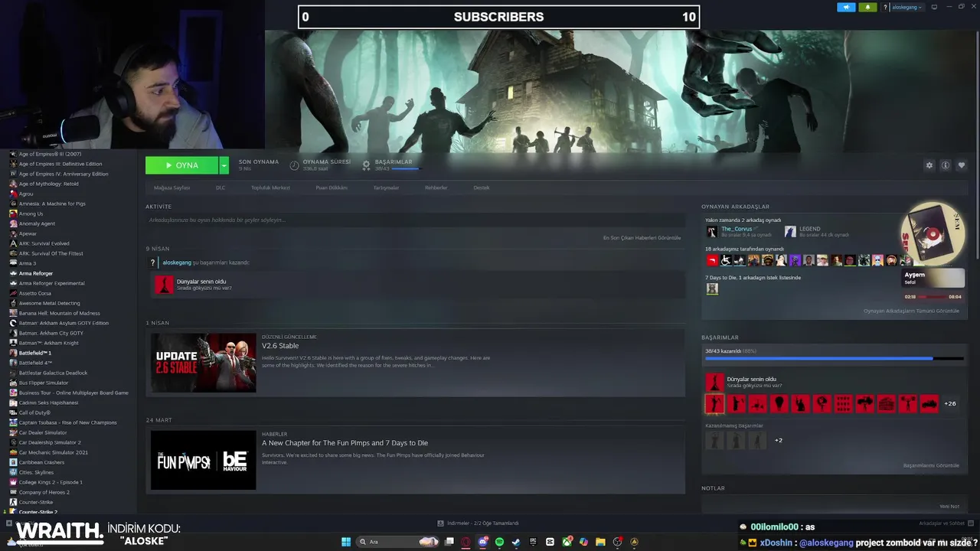980x551 pixels.
Task: Open the Mağaza Sayfası tab
Action: pyautogui.click(x=171, y=187)
